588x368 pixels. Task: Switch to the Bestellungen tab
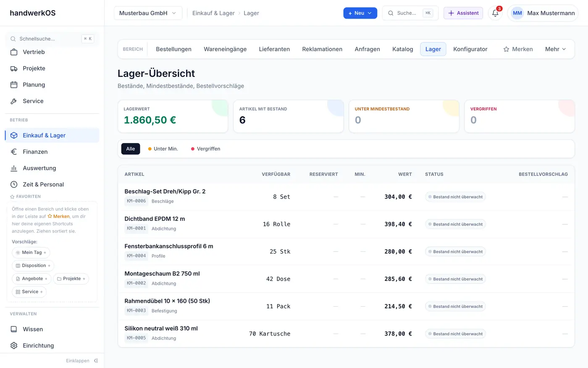173,49
